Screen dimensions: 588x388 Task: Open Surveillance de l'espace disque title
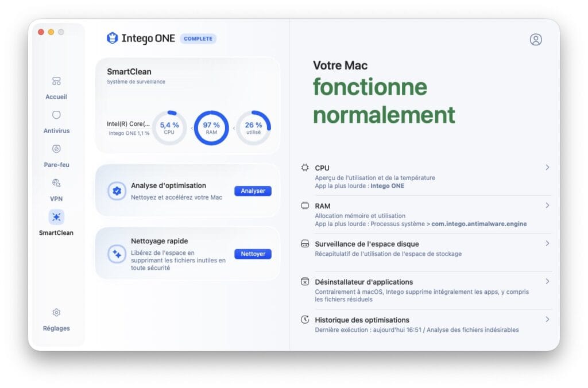pyautogui.click(x=367, y=244)
